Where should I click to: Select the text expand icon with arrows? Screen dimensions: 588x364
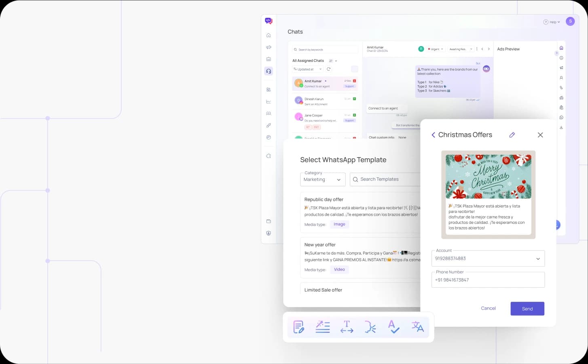(347, 327)
